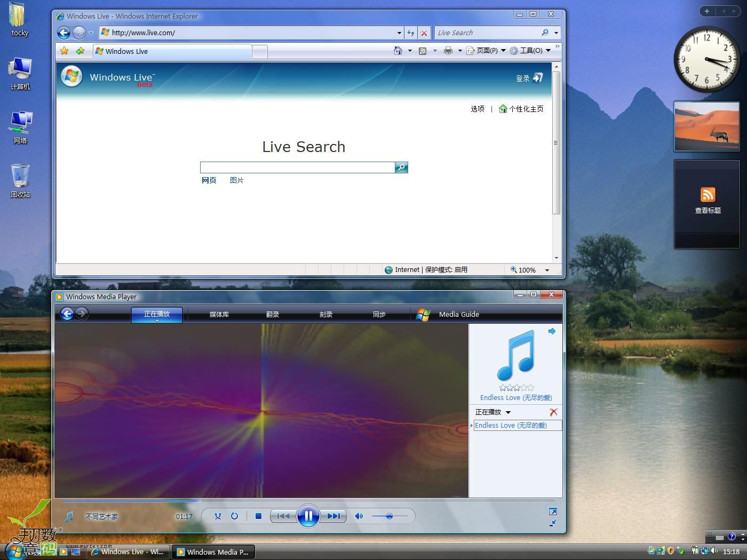Click the Live Search page input field

[297, 167]
